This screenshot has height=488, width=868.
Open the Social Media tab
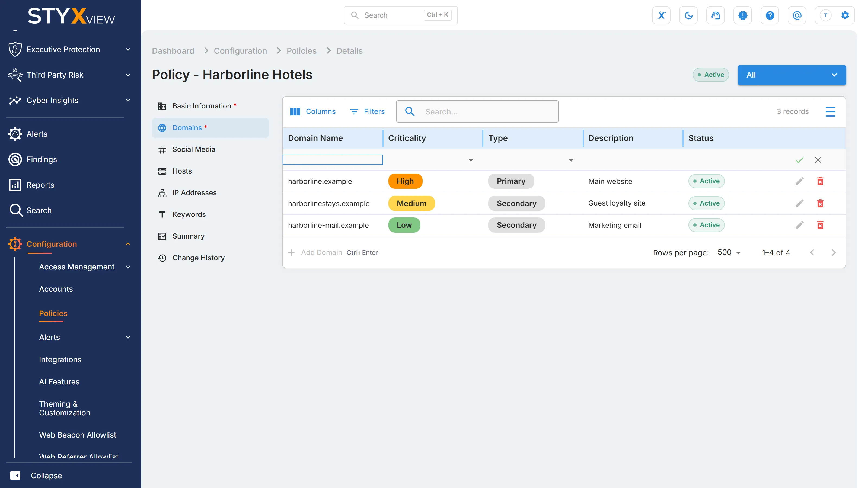point(210,149)
